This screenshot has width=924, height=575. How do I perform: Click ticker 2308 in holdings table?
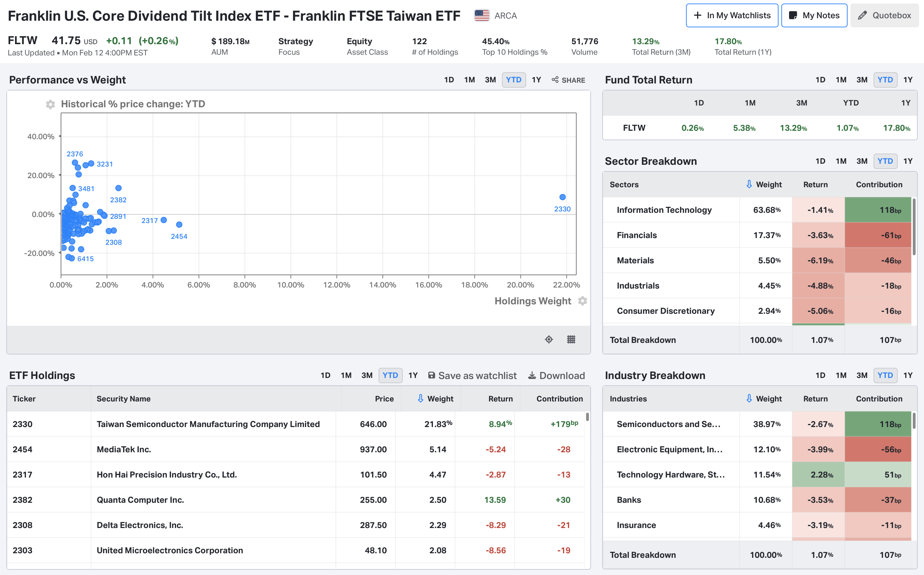click(22, 525)
